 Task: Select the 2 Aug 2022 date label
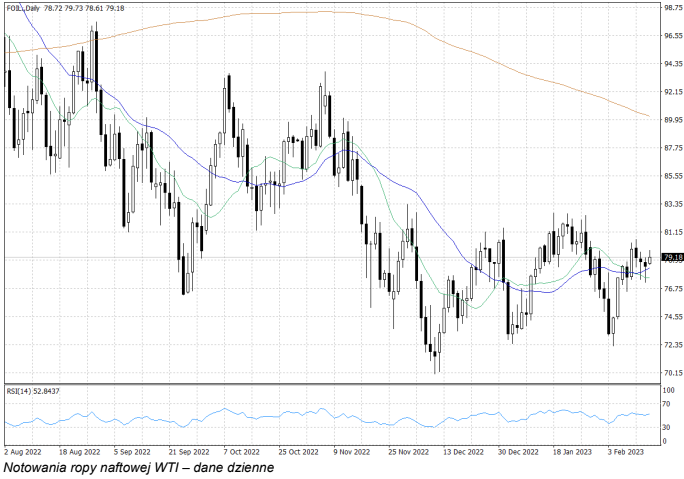[21, 451]
